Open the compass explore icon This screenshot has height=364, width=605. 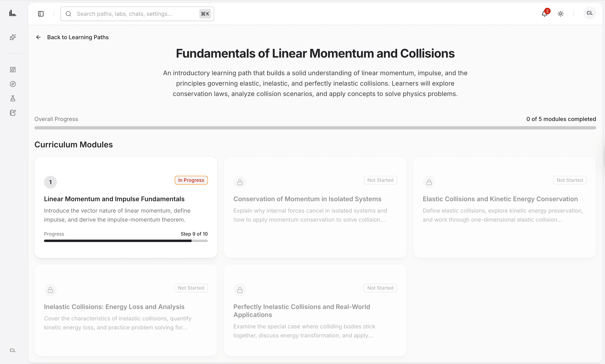13,84
